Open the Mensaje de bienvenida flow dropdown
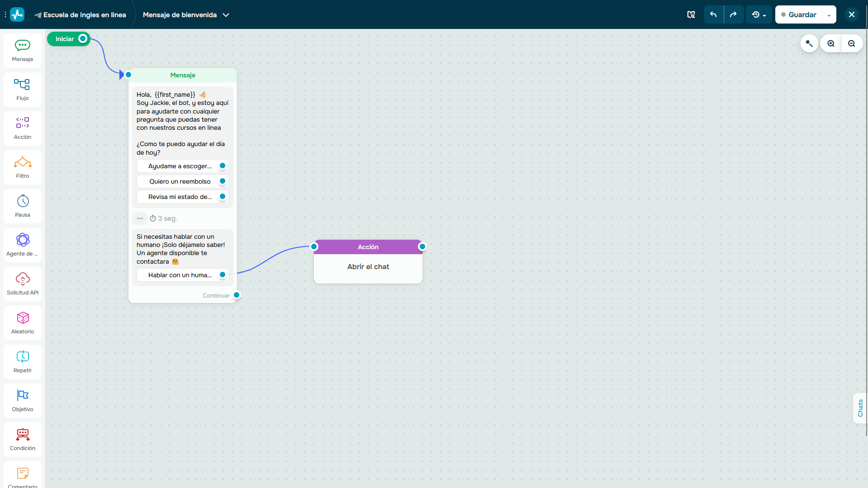 [x=186, y=15]
